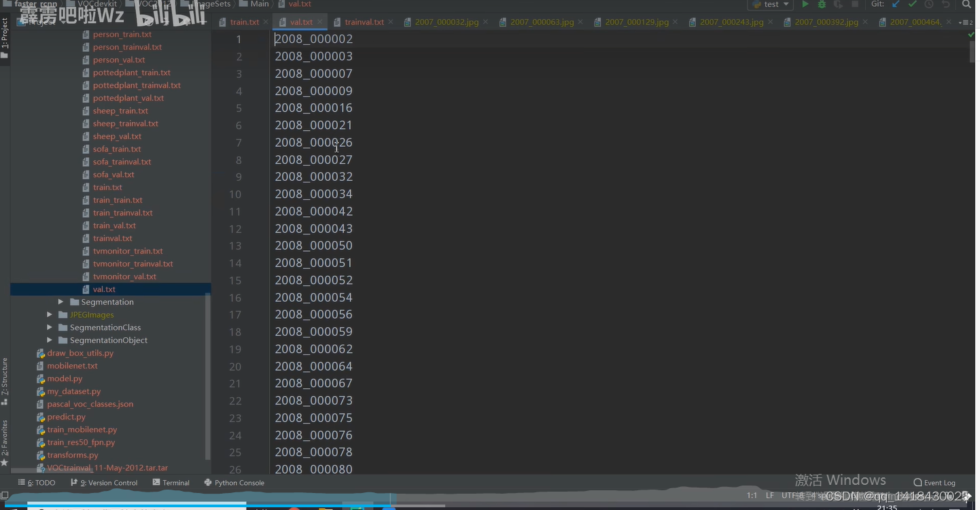980x510 pixels.
Task: Expand the SegmentationClass folder
Action: pos(50,327)
